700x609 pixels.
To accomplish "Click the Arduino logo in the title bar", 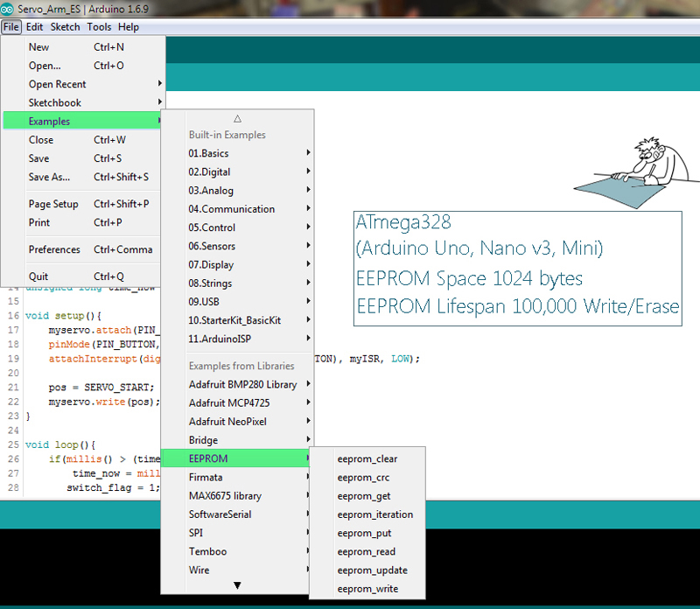I will pyautogui.click(x=7, y=7).
